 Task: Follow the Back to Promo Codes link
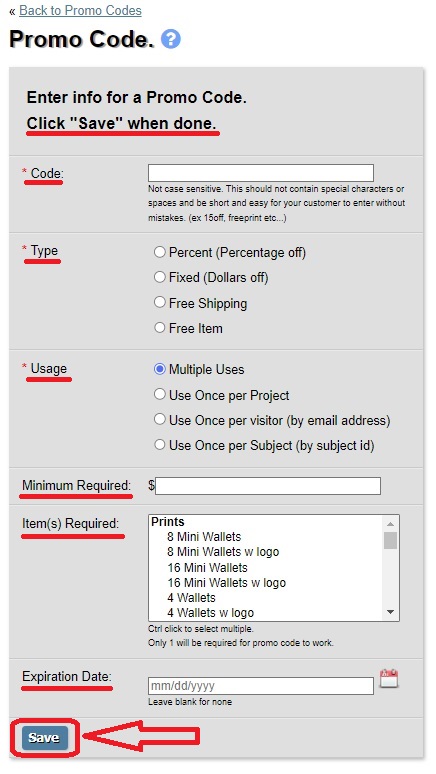point(80,10)
